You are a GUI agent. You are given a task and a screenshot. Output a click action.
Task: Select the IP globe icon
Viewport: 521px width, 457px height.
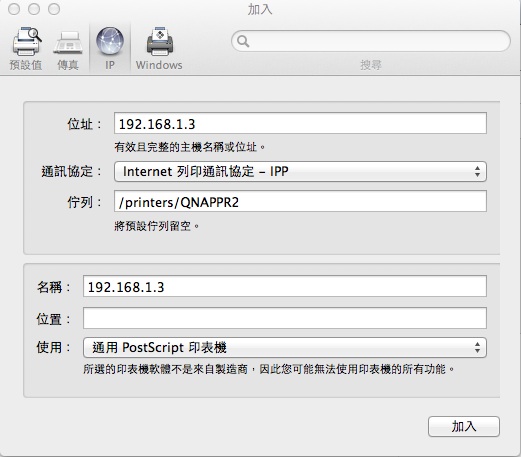110,41
